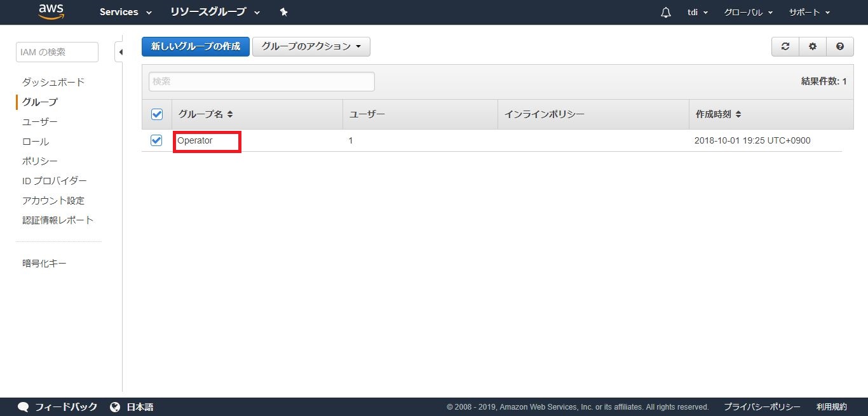Screen dimensions: 868x416
Task: Open the グループのアクション dropdown
Action: click(x=311, y=46)
